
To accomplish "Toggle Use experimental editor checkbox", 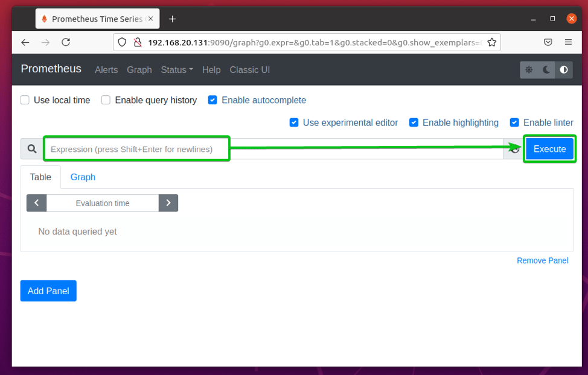I will [x=294, y=122].
